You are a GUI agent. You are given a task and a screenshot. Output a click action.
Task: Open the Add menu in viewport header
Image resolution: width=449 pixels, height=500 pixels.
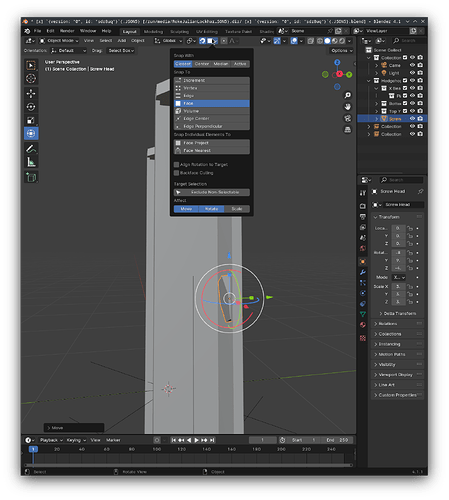click(x=122, y=41)
